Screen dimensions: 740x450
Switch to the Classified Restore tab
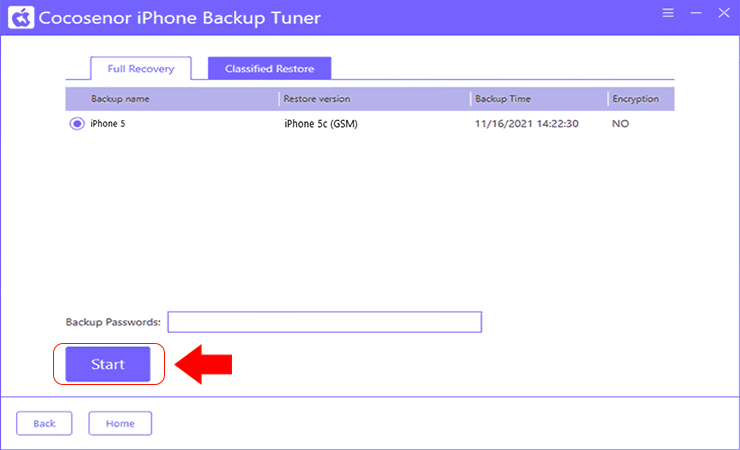click(x=269, y=69)
